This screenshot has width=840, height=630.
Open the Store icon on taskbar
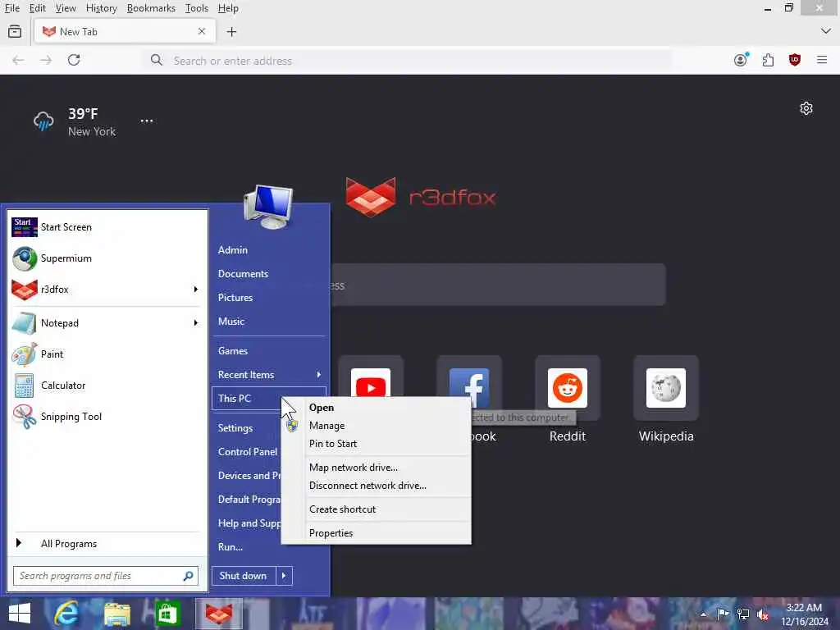coord(167,614)
